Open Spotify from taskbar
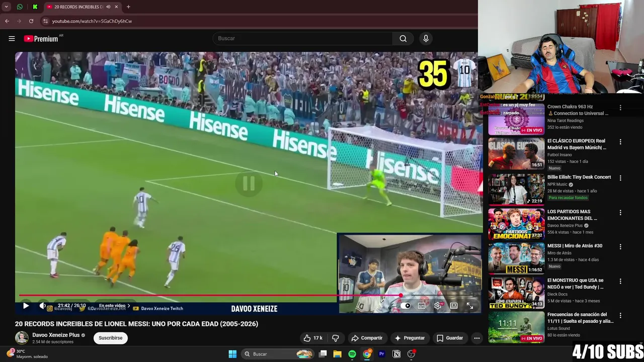The image size is (644, 362). 352,354
